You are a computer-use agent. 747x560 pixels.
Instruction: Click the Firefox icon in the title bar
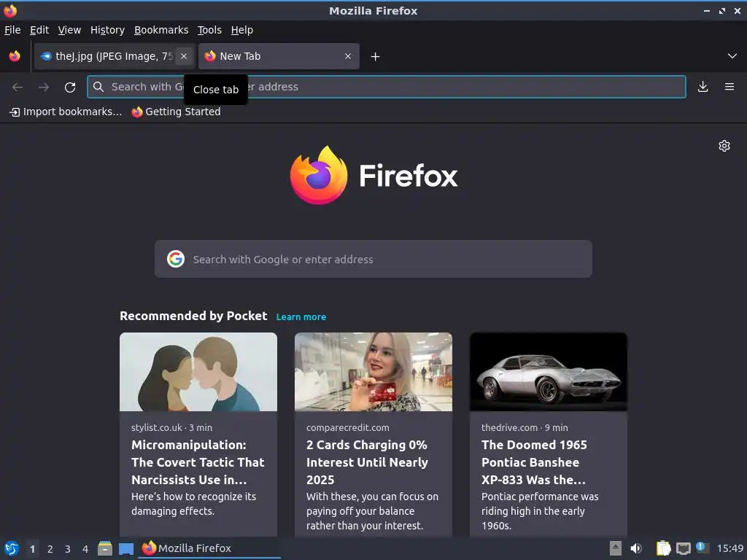(10, 10)
